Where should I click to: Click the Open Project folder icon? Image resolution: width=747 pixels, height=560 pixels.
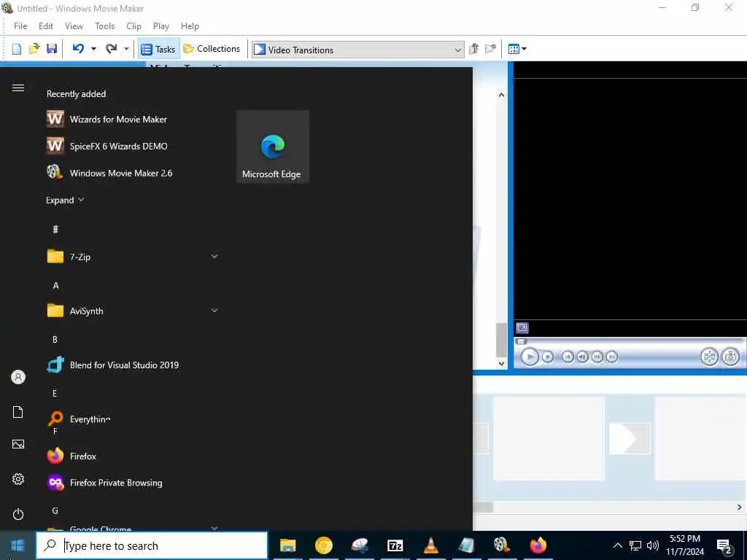(34, 49)
